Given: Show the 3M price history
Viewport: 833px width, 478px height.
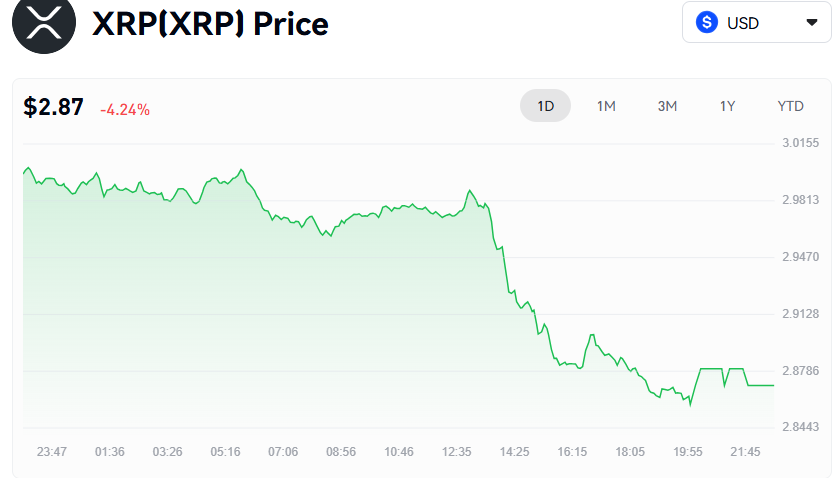Looking at the screenshot, I should coord(667,106).
